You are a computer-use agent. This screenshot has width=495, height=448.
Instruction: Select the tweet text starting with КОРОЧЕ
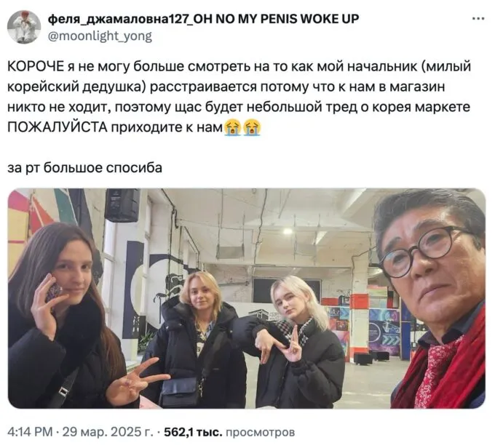[239, 97]
